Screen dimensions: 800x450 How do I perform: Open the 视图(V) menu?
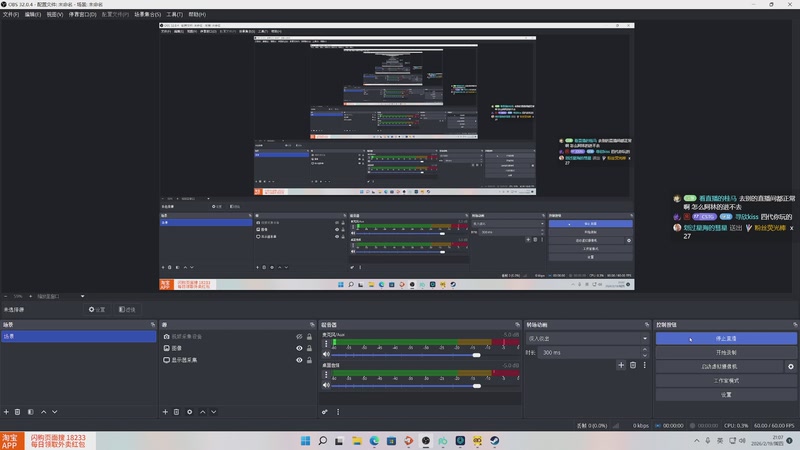pos(55,14)
